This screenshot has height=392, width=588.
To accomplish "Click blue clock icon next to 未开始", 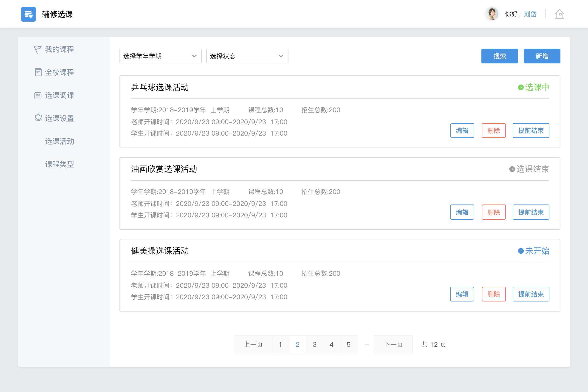I will tap(520, 251).
